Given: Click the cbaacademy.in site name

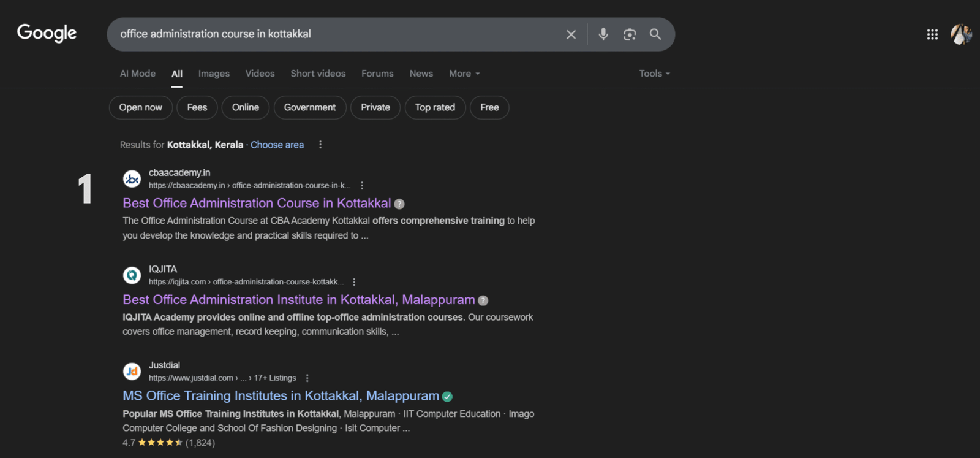Looking at the screenshot, I should (179, 173).
